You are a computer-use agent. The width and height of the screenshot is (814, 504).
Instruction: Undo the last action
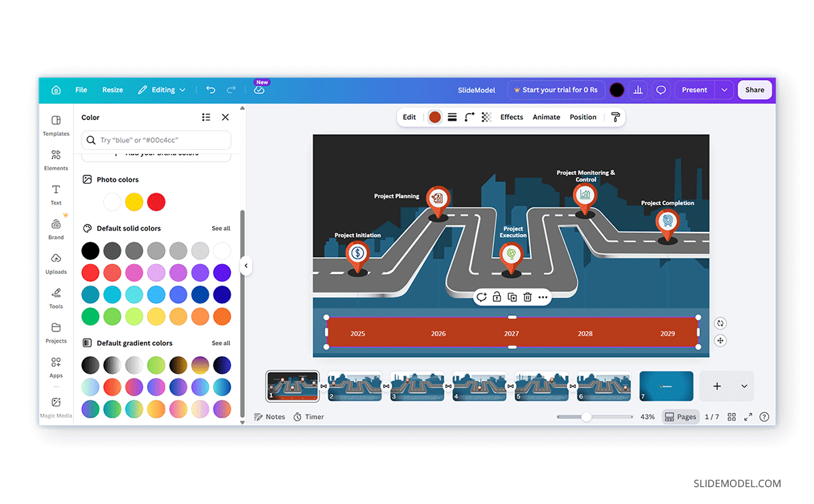(x=210, y=90)
